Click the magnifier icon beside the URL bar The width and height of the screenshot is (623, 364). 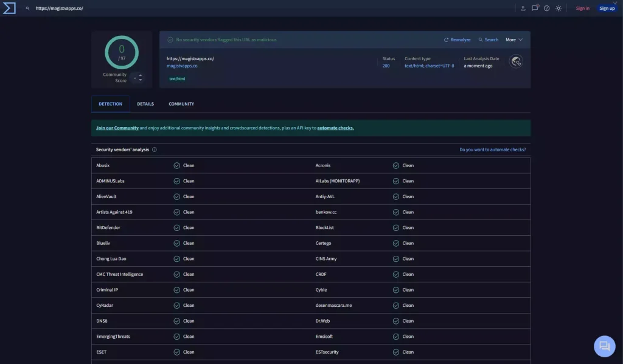pyautogui.click(x=27, y=9)
